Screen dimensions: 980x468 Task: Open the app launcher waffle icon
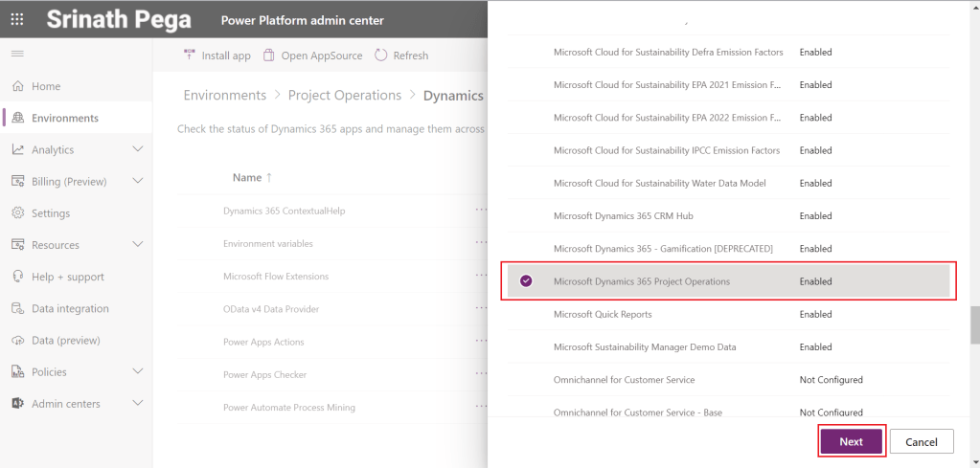(17, 19)
